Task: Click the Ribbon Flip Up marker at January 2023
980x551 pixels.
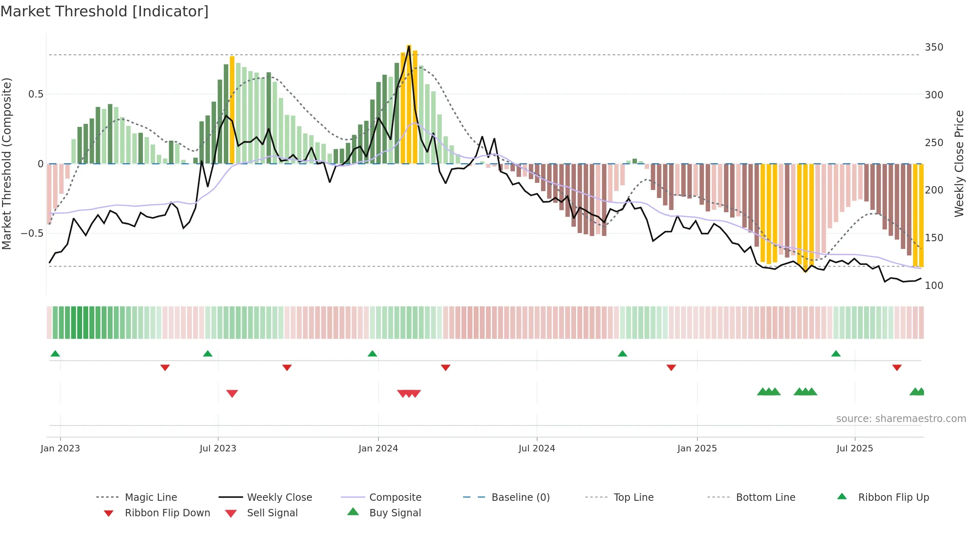Action: point(55,353)
